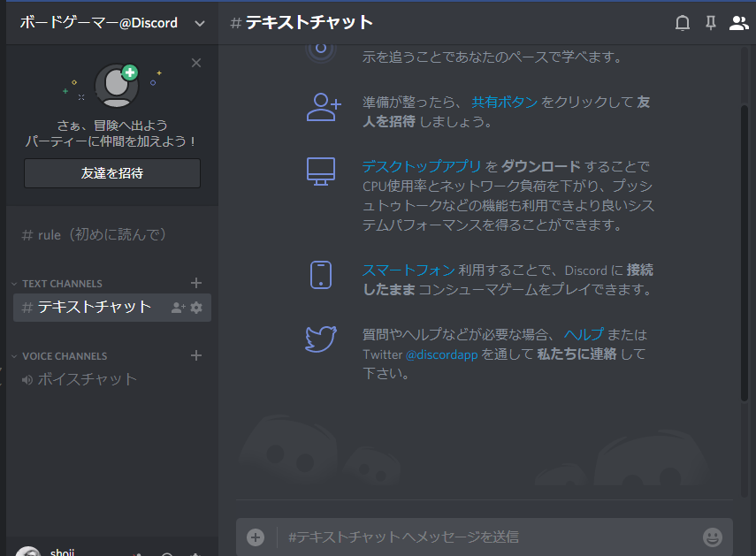Open the rule（初めに読んで）channel
This screenshot has width=756, height=556.
click(95, 234)
